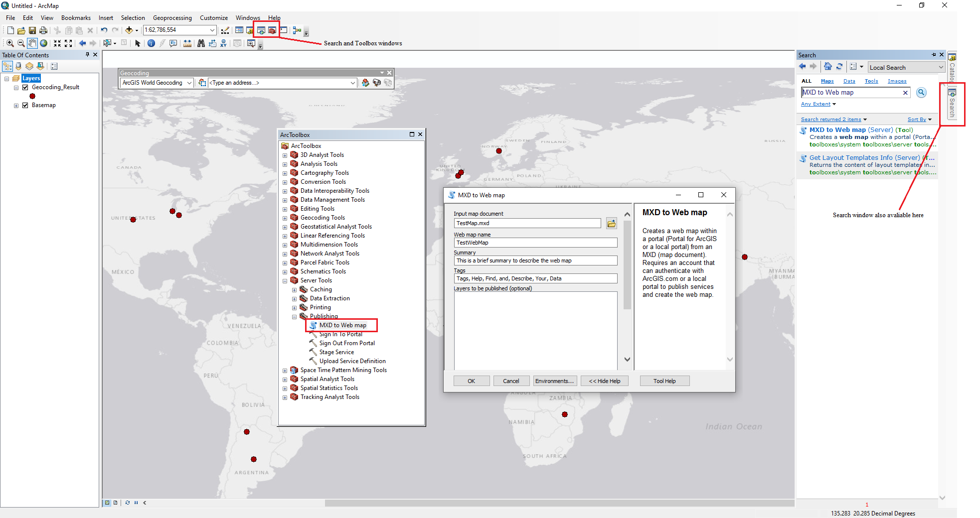Open the Geoprocessing menu
Screen dimensions: 980x518
point(172,18)
